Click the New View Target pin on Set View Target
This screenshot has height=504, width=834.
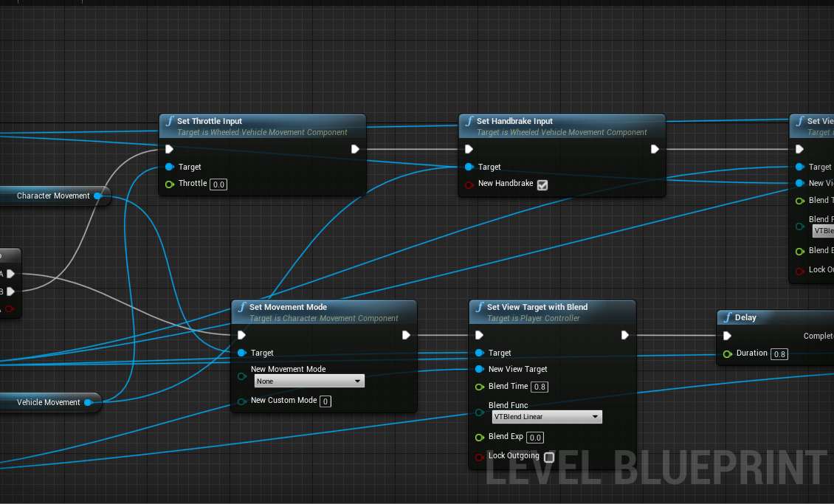[x=480, y=369]
